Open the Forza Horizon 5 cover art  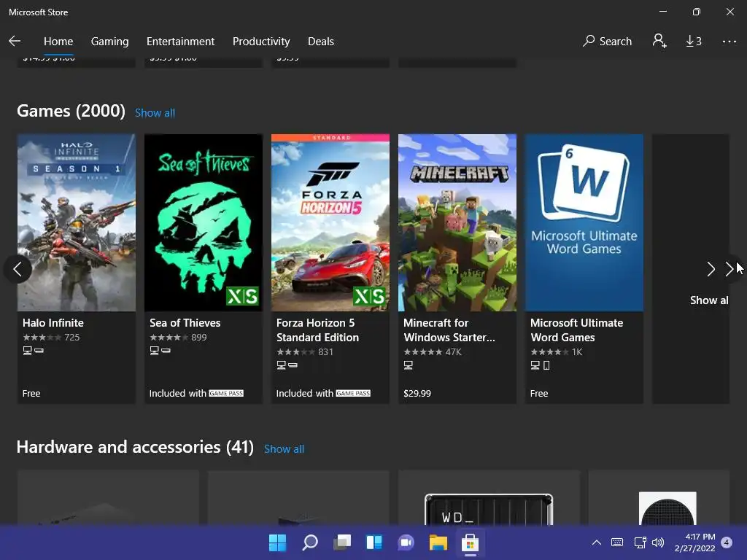(330, 223)
